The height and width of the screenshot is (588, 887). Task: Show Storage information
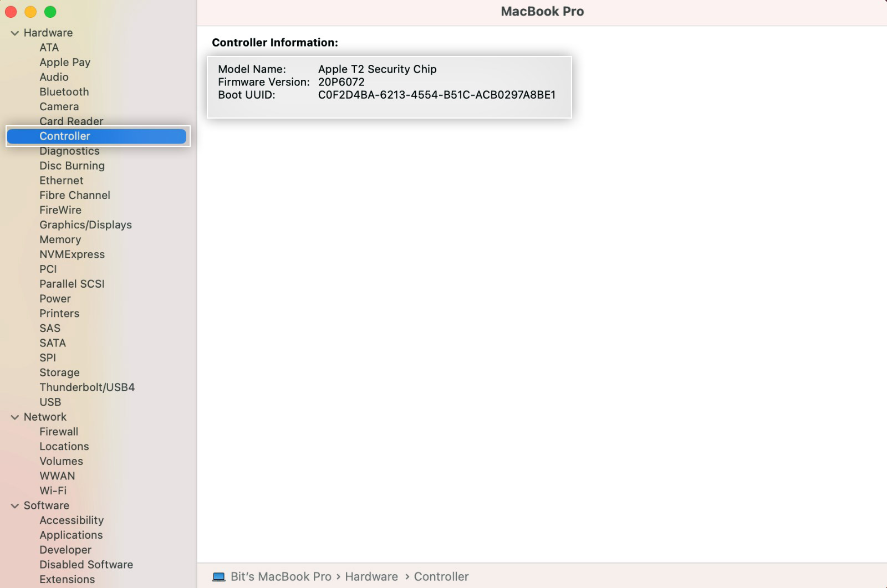tap(59, 372)
